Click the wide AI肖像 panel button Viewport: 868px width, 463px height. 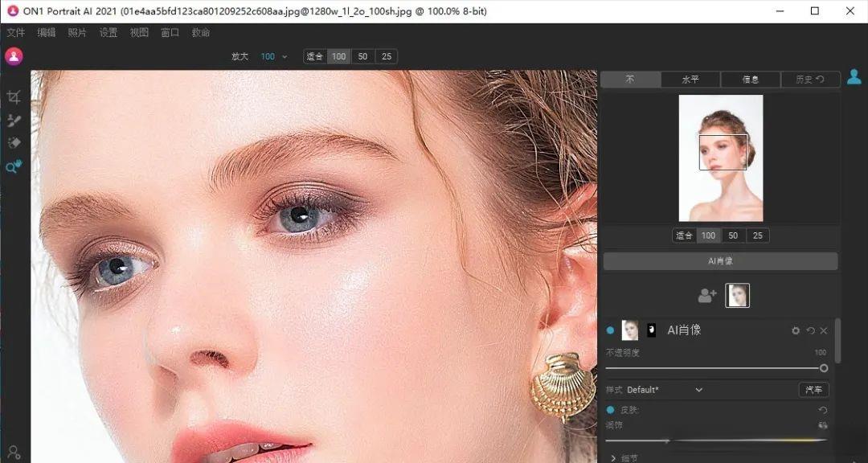point(721,261)
